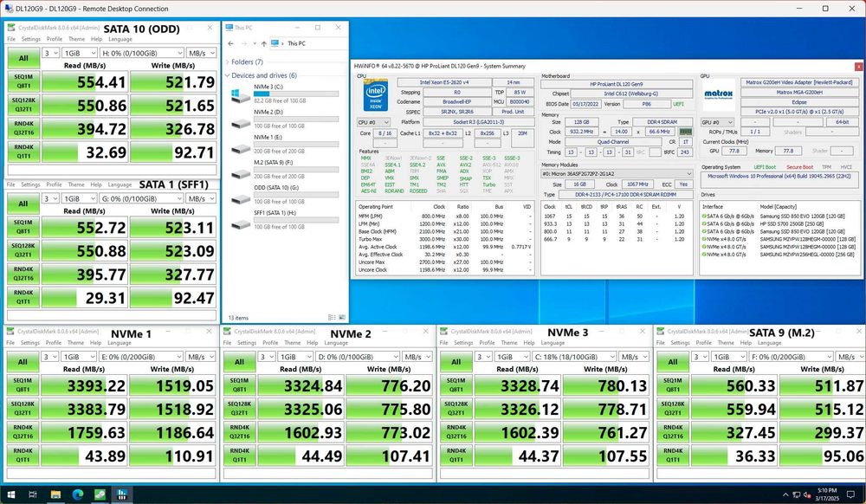Viewport: 866px width, 504px height.
Task: Switch Explorer to details view icon
Action: pos(332,318)
